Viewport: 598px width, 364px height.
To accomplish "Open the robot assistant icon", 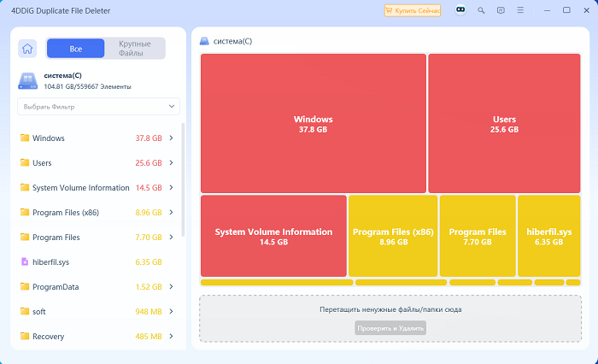I will 460,10.
